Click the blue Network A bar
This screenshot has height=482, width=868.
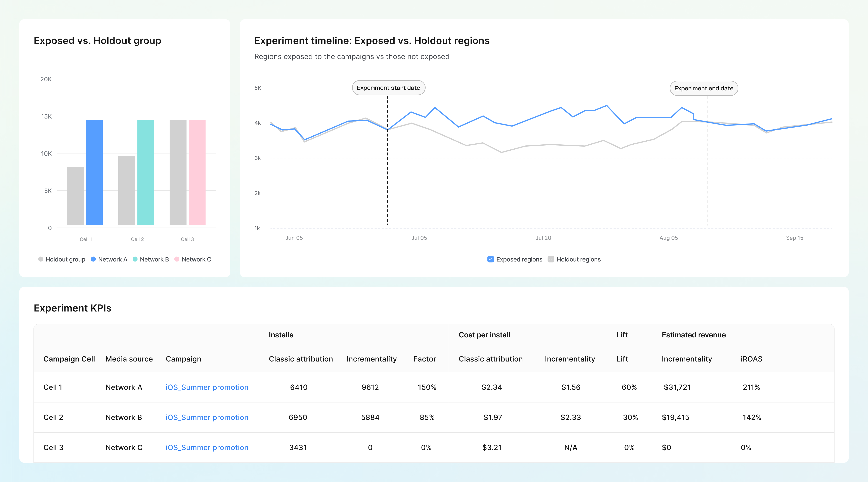(94, 173)
